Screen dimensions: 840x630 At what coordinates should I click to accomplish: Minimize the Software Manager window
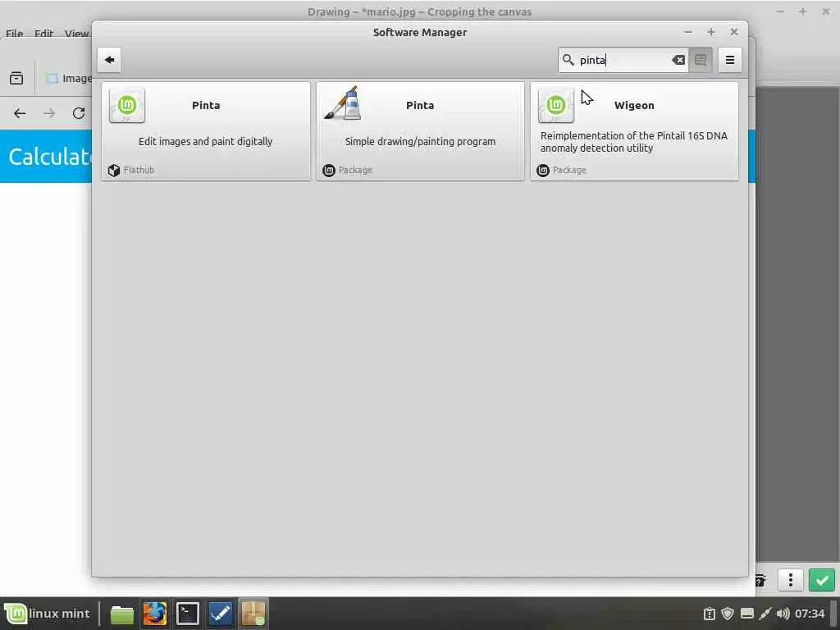coord(688,32)
